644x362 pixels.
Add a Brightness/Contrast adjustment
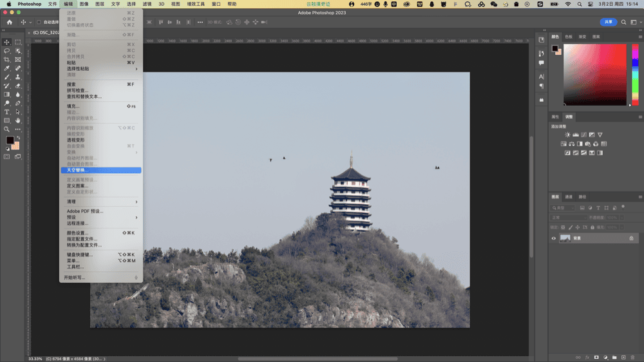point(567,135)
